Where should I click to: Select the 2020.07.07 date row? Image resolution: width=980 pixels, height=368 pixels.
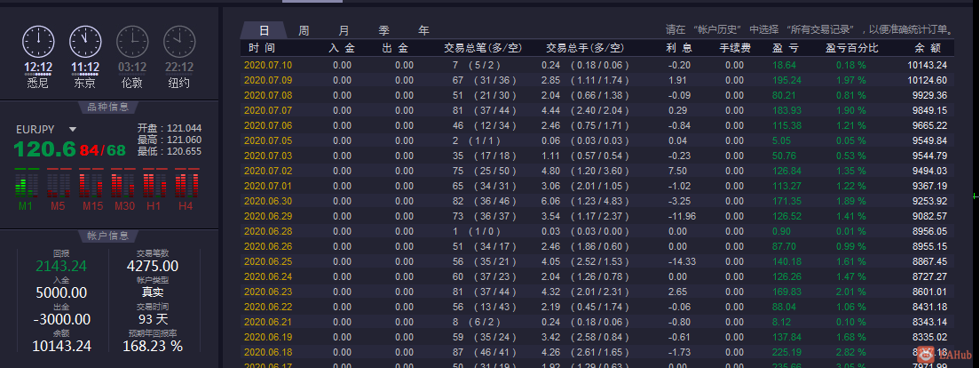(597, 110)
